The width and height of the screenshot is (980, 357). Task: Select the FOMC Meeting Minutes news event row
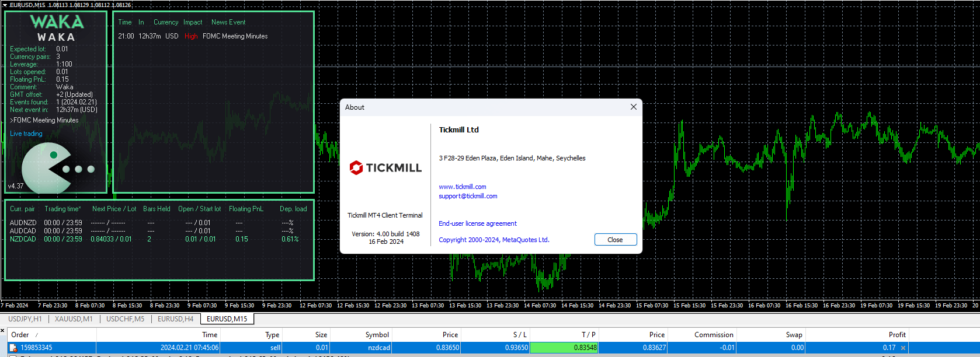(235, 36)
